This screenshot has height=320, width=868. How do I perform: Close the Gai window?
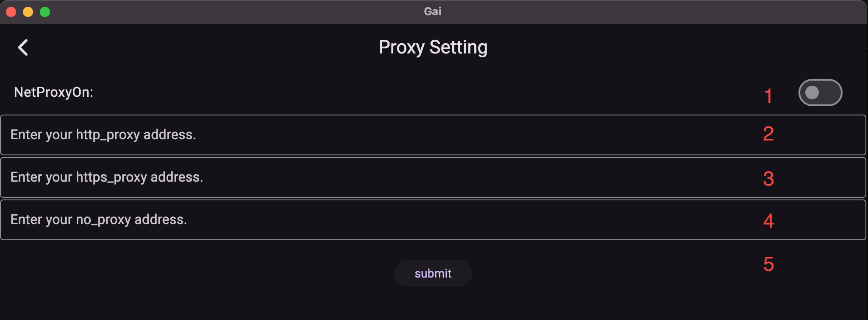[11, 12]
